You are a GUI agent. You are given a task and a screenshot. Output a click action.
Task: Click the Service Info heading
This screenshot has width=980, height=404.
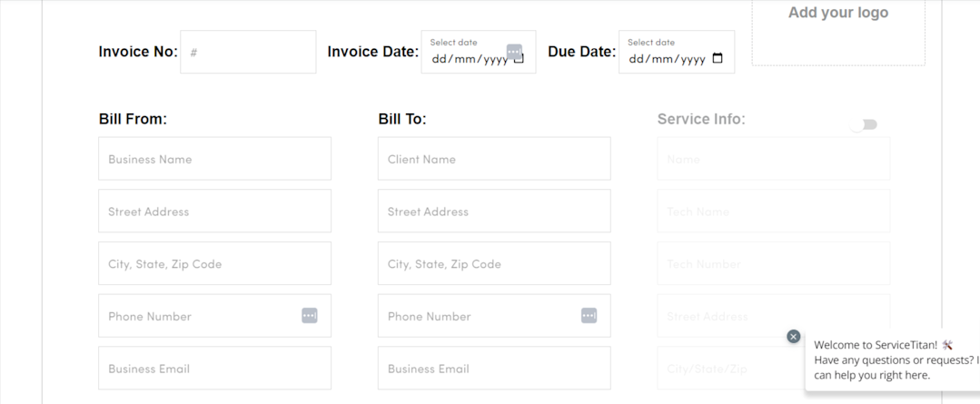click(701, 119)
